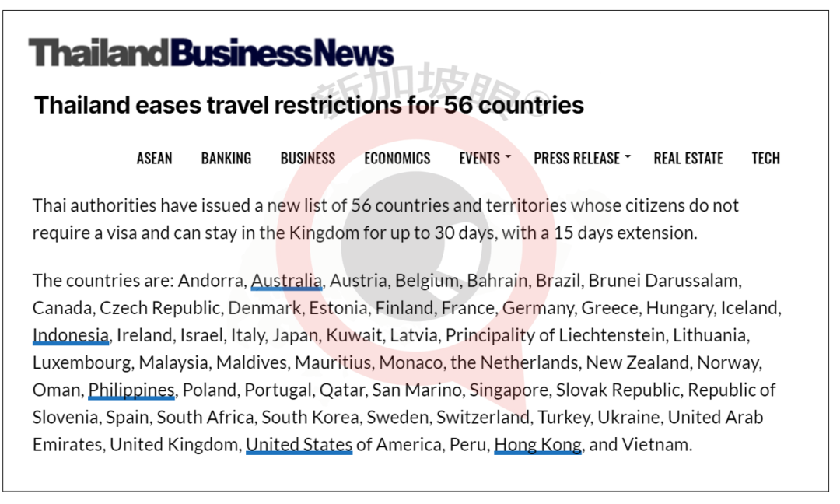Click the article headline about 56 countries
The height and width of the screenshot is (504, 840).
(x=309, y=105)
